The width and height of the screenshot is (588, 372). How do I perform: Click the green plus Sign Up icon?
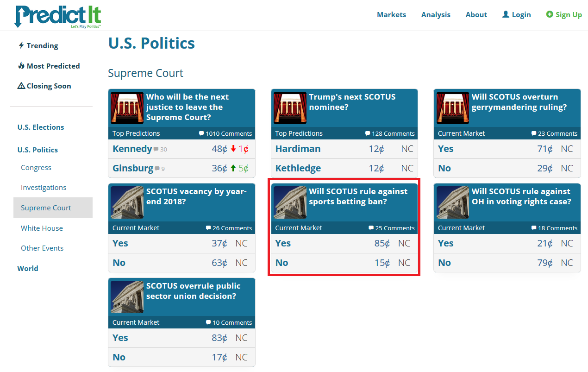pos(550,14)
